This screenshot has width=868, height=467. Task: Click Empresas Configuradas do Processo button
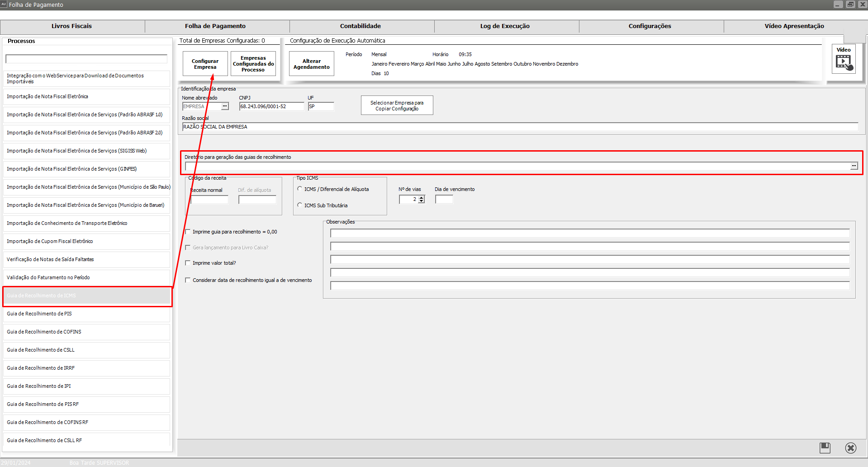253,64
